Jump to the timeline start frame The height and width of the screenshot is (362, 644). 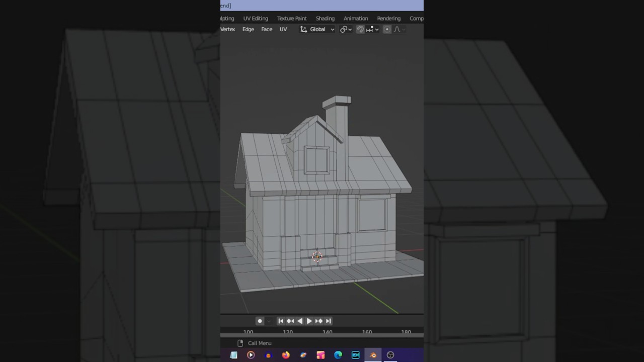[281, 321]
